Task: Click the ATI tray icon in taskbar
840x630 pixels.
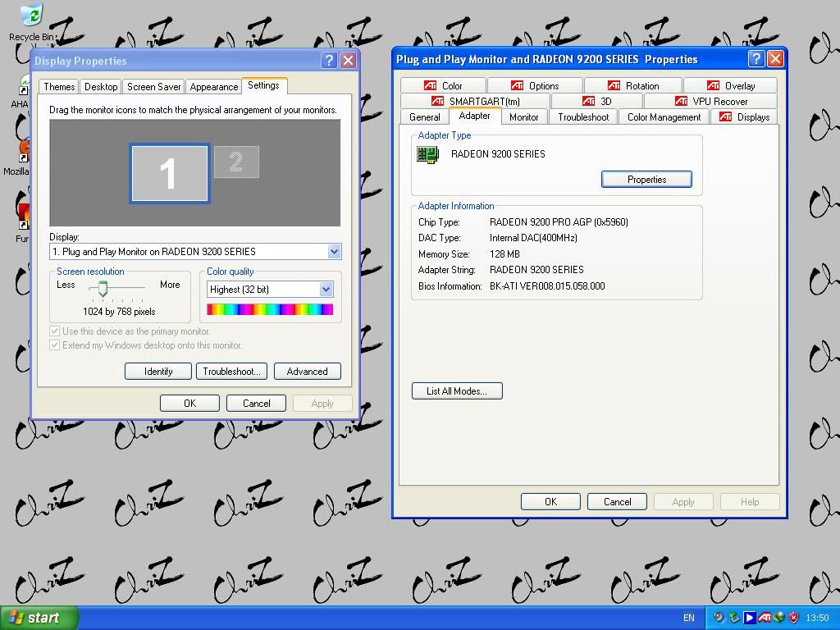Action: (764, 618)
